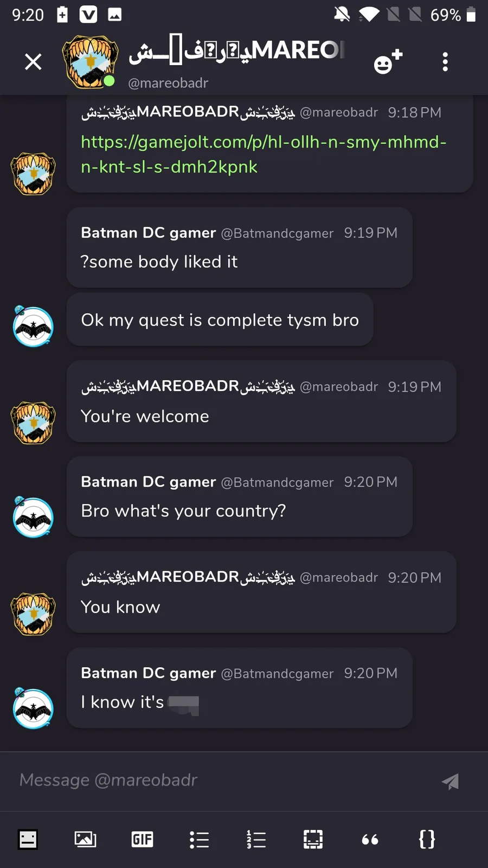Insert a numbered list
Image resolution: width=488 pixels, height=868 pixels.
256,839
